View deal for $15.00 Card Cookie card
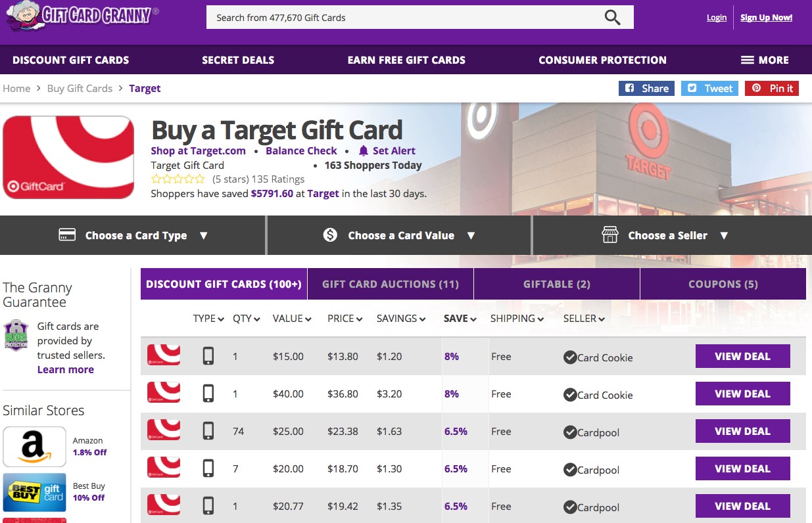The width and height of the screenshot is (812, 523). (x=743, y=356)
